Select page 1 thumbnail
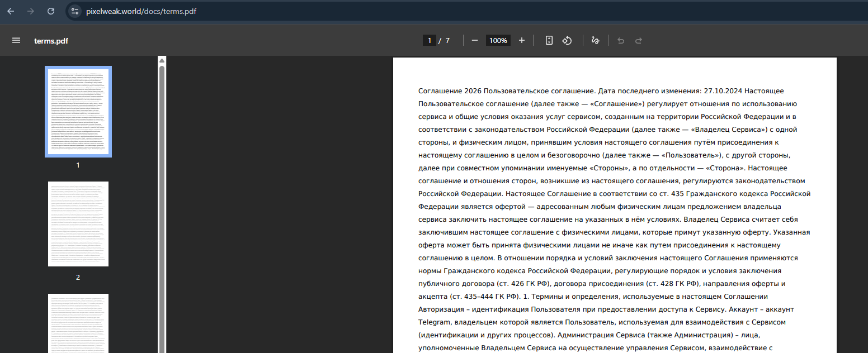 pyautogui.click(x=78, y=112)
